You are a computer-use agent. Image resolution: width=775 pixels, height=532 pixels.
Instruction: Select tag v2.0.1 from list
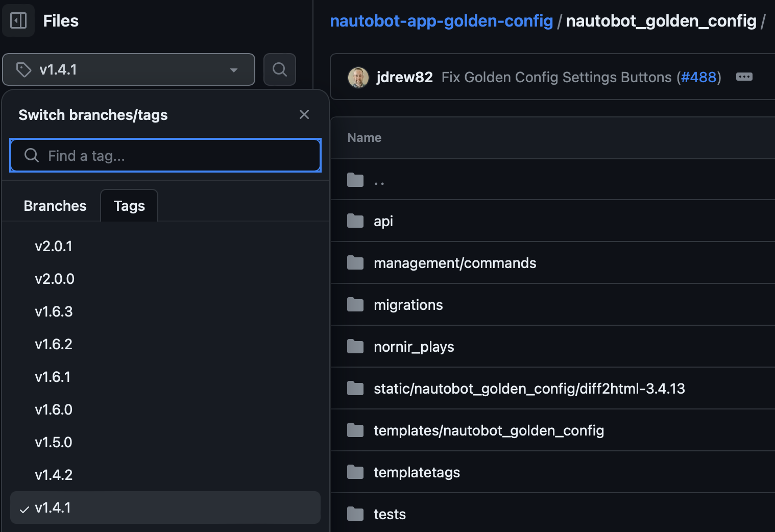[54, 246]
